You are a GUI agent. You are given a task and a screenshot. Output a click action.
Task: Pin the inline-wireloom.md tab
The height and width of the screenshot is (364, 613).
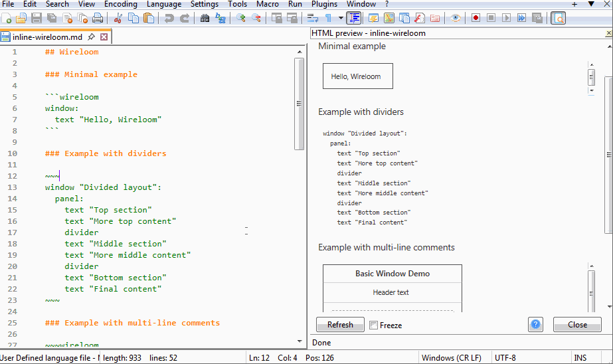pos(91,37)
